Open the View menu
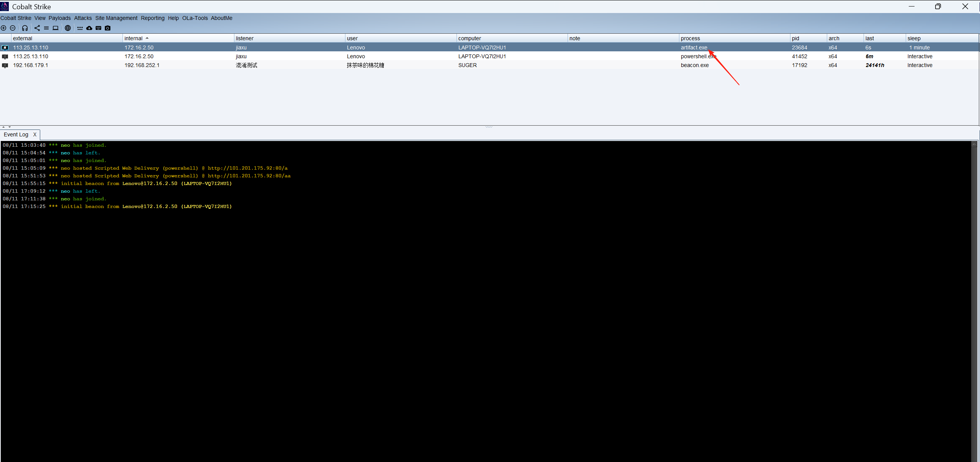Viewport: 980px width, 462px height. pyautogui.click(x=40, y=18)
